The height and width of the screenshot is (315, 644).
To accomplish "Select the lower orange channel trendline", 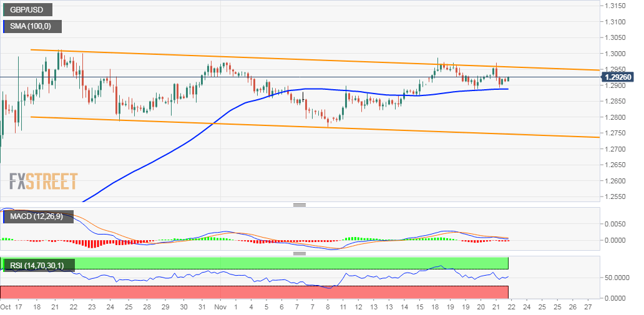I will coord(312,127).
